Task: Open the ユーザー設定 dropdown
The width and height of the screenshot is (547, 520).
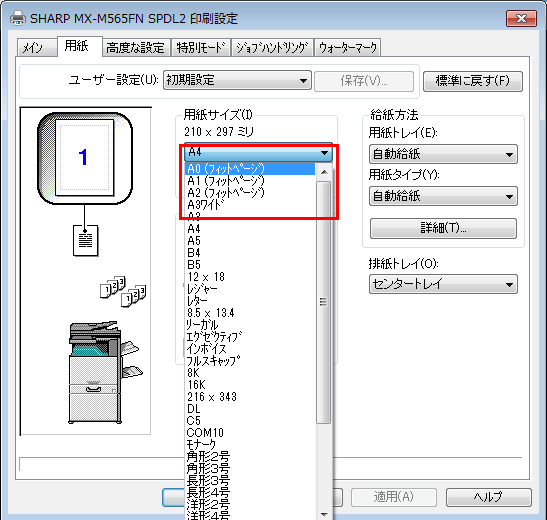Action: point(237,80)
